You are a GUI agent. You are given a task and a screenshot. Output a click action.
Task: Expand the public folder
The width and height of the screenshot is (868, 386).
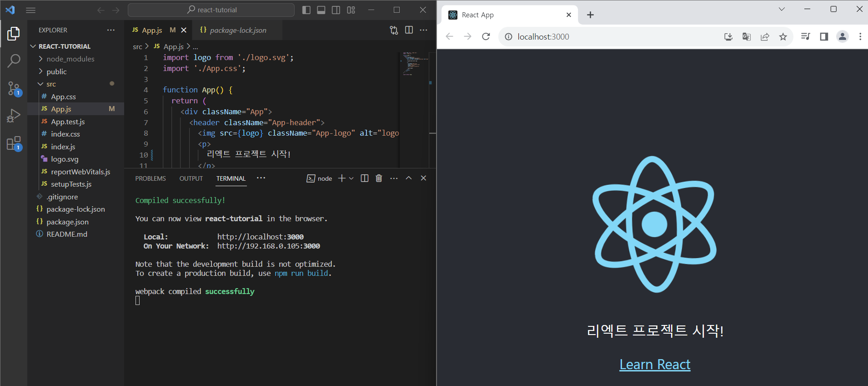point(75,71)
